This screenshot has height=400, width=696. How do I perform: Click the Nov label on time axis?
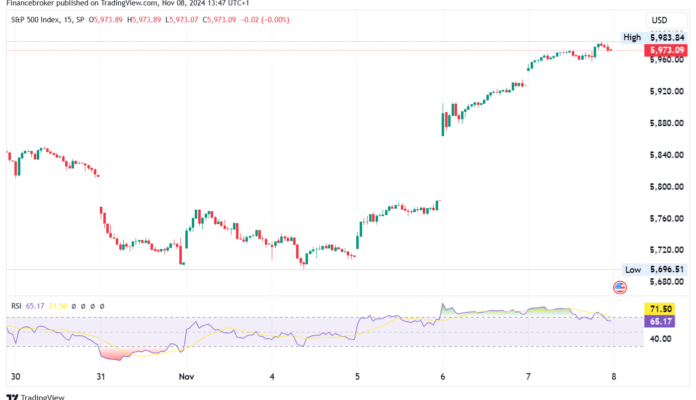(x=186, y=376)
